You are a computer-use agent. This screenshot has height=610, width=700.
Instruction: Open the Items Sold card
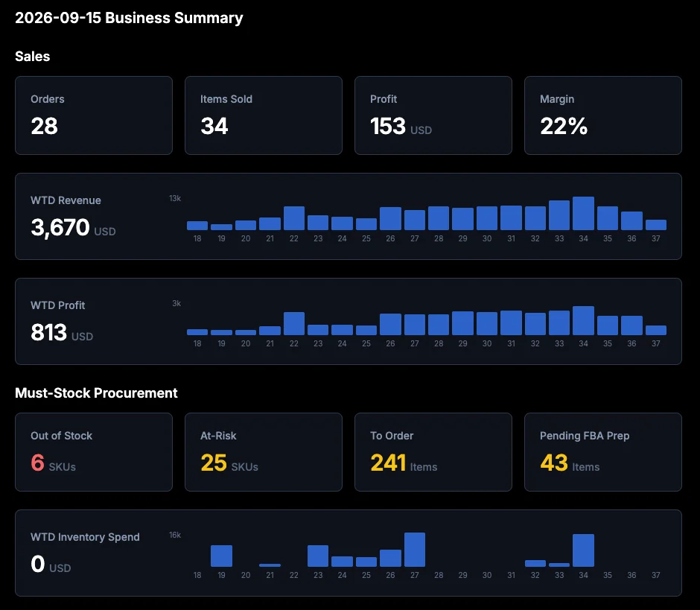264,115
